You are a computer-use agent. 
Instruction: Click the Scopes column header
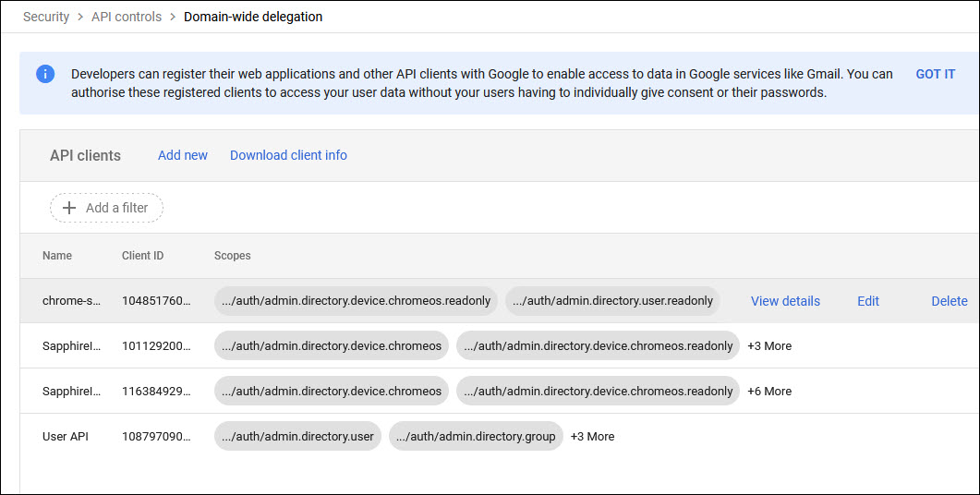(x=232, y=256)
